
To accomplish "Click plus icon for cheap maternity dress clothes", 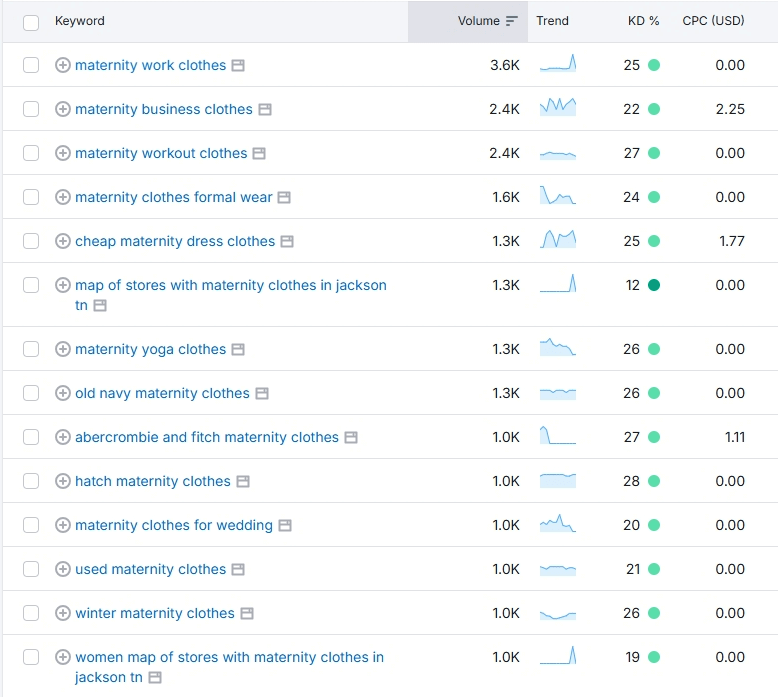I will 62,241.
